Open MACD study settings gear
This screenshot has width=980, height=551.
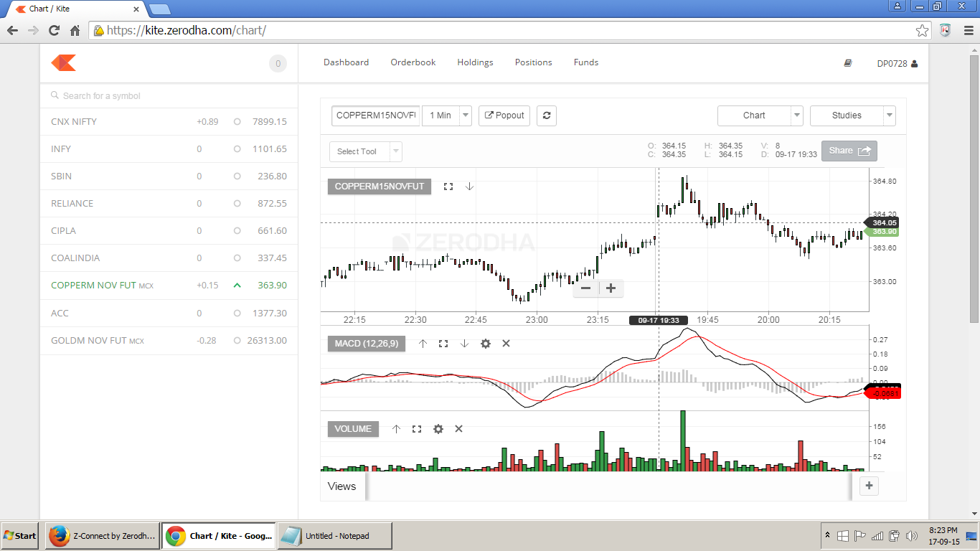pyautogui.click(x=486, y=344)
